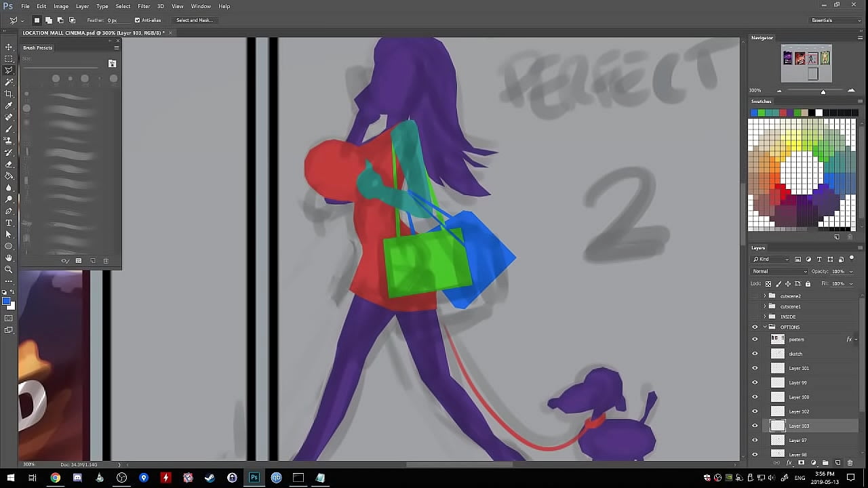Expand the cutscene2 layer group
The width and height of the screenshot is (868, 488).
click(765, 296)
